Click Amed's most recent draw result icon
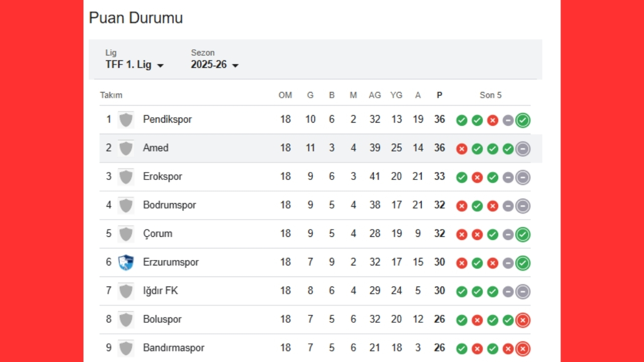The image size is (644, 362). click(x=523, y=149)
